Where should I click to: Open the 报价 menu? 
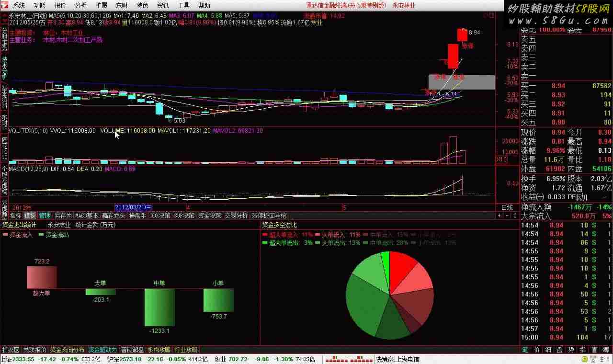[60, 5]
